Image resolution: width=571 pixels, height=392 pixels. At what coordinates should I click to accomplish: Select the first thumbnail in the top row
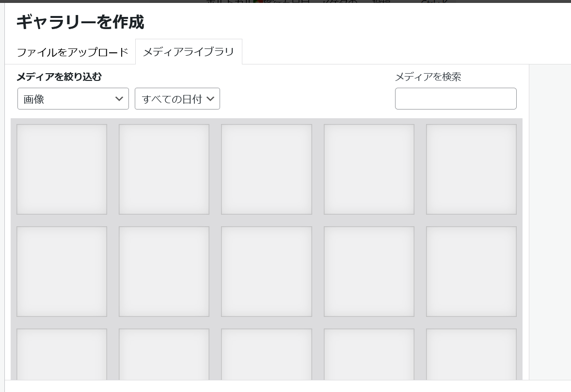click(x=62, y=169)
